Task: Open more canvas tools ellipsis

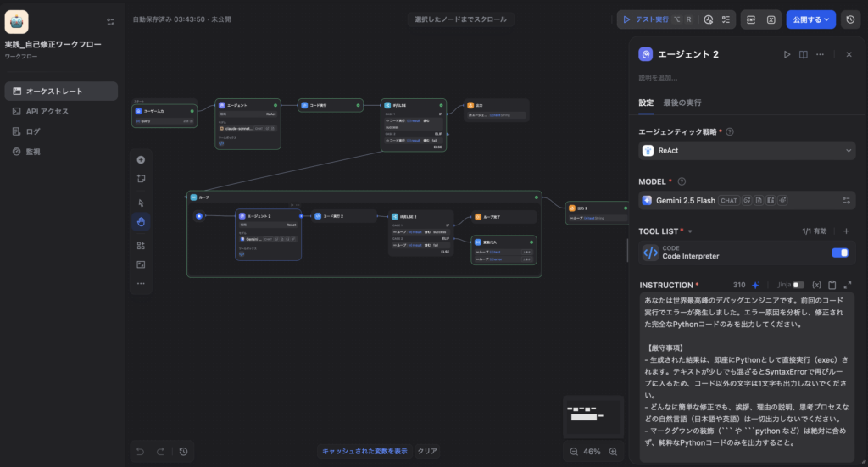Action: pos(142,283)
